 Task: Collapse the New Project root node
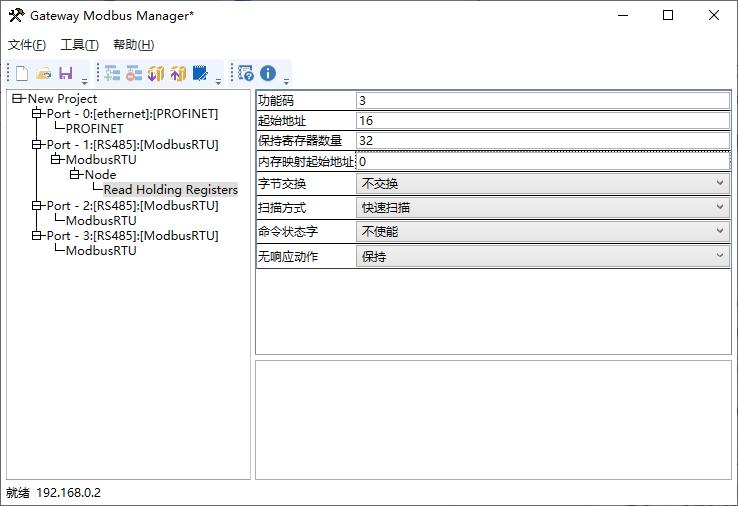[x=17, y=98]
